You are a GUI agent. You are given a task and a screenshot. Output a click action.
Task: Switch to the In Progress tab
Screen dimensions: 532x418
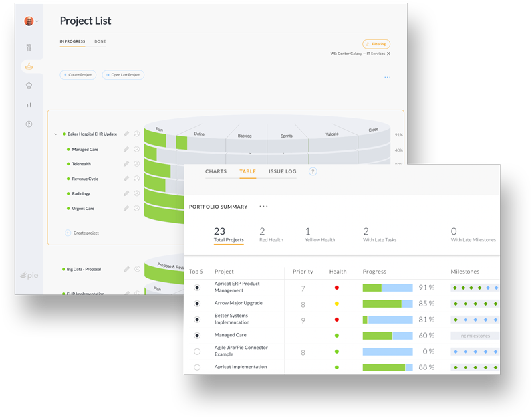click(x=72, y=41)
